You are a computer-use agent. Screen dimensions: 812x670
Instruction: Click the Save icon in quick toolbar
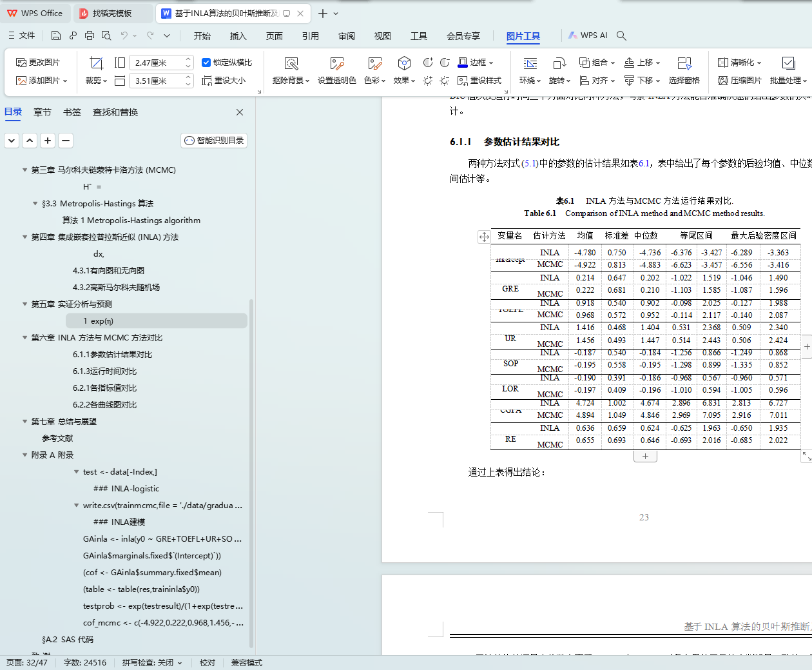56,35
